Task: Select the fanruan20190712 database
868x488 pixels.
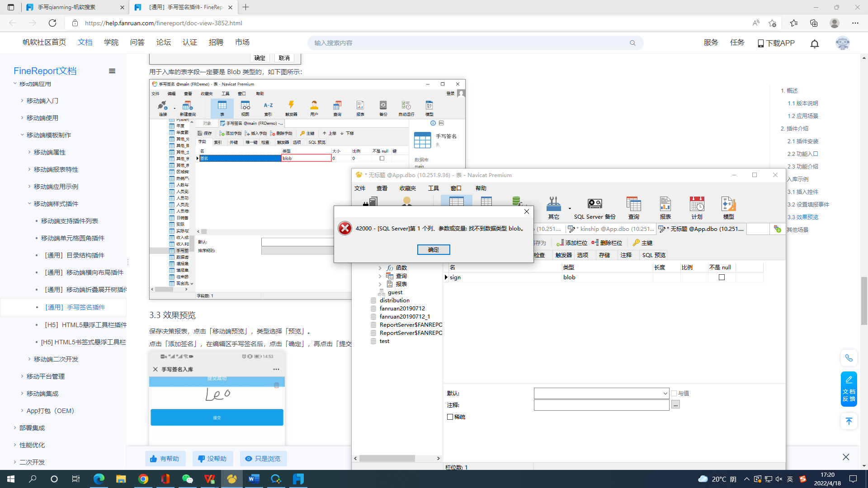Action: click(x=402, y=309)
